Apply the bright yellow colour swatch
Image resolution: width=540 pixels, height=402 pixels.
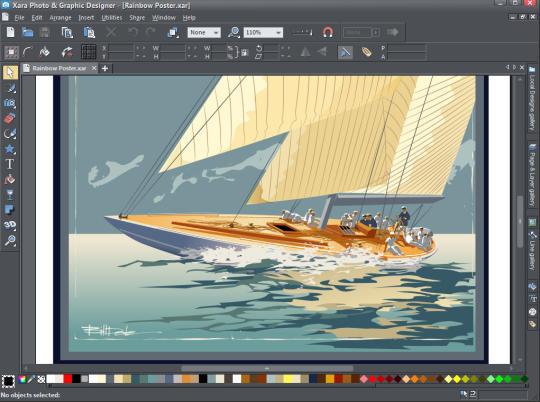288,379
